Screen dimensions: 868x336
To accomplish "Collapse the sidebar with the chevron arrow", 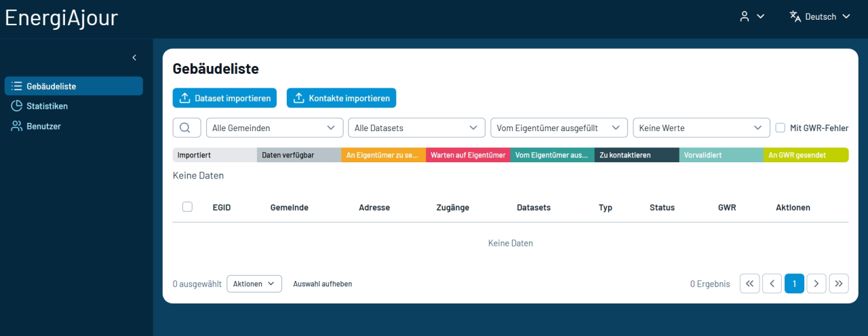I will click(134, 58).
